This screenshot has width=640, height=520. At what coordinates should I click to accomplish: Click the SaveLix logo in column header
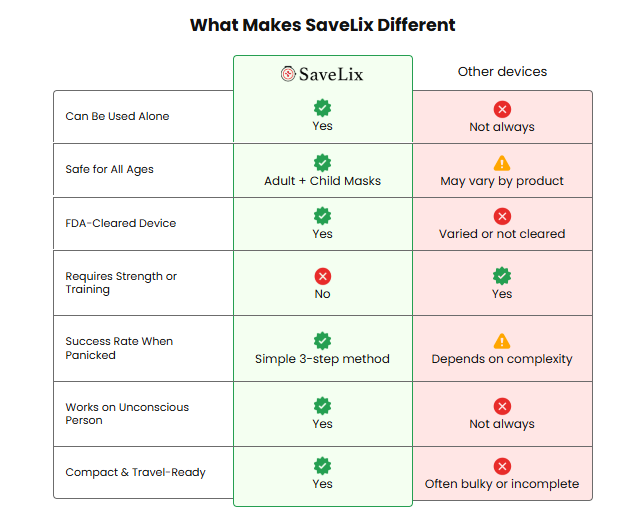(322, 73)
